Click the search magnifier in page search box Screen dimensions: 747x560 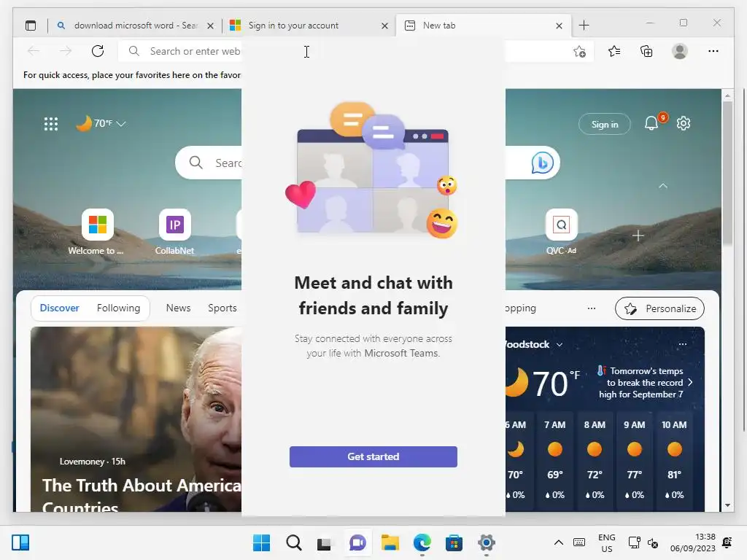(x=196, y=163)
